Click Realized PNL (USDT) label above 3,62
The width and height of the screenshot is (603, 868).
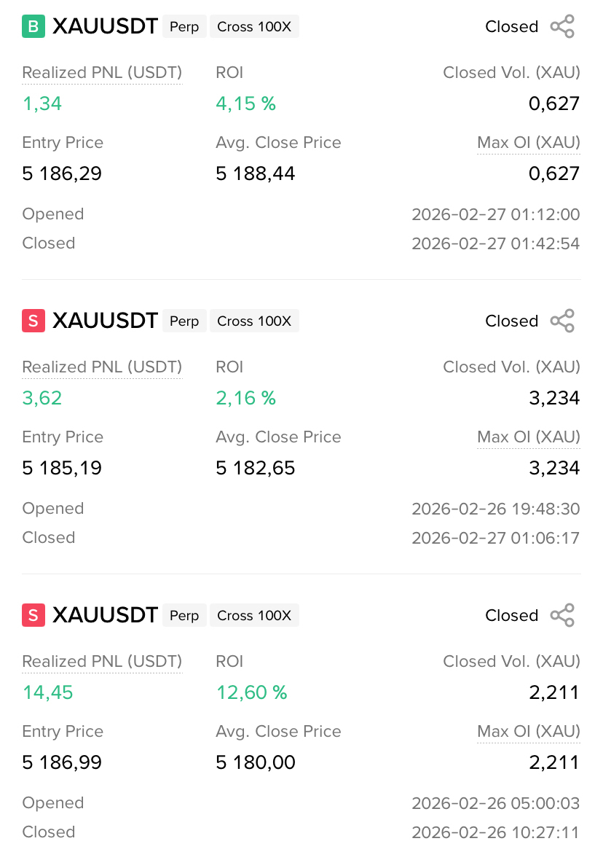click(102, 367)
